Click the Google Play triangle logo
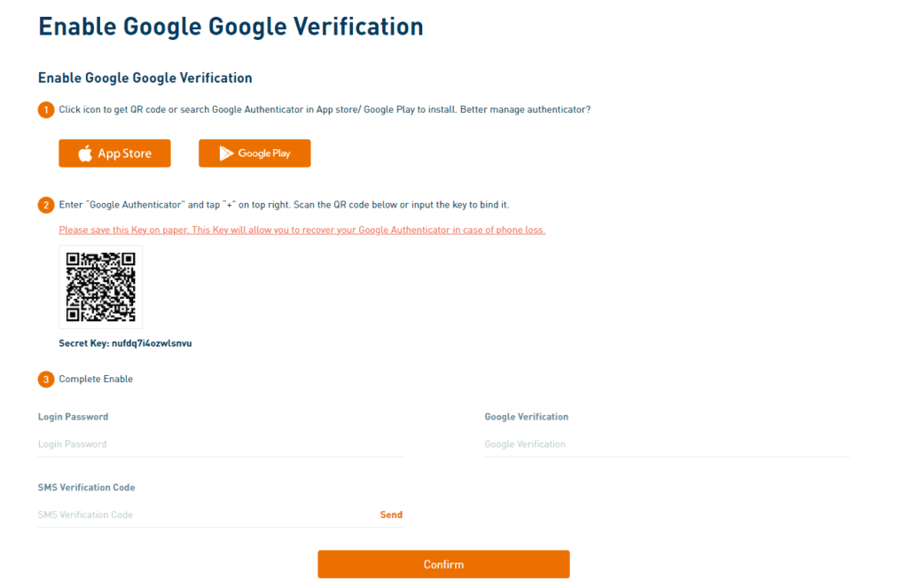This screenshot has width=908, height=588. [x=227, y=153]
